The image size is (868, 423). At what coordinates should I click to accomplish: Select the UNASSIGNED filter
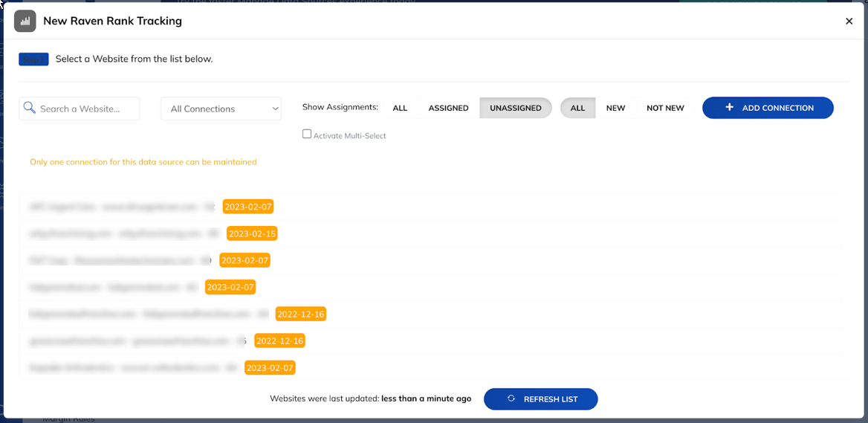tap(516, 108)
